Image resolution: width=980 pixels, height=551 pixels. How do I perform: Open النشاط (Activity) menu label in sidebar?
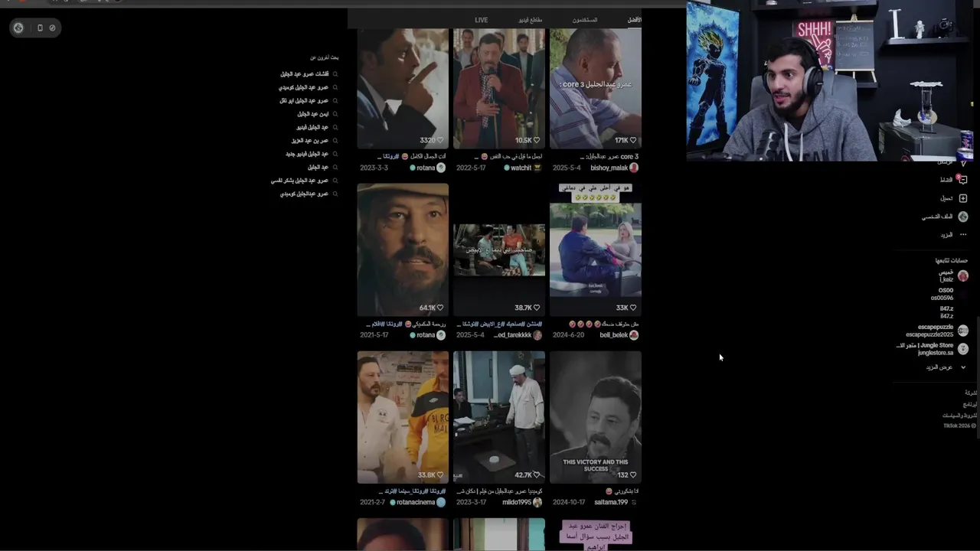(946, 180)
